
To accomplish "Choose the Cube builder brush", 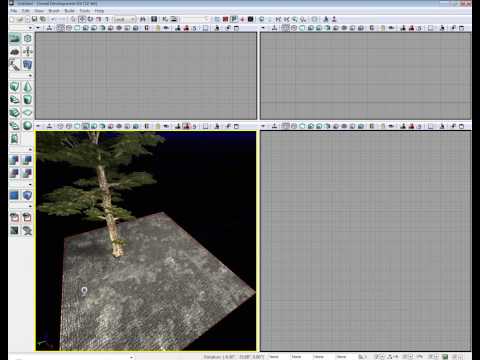I will (14, 87).
